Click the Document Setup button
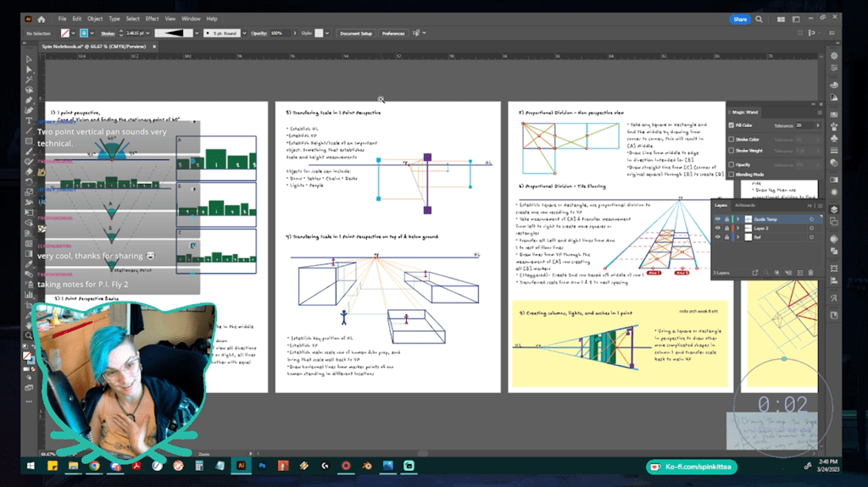The width and height of the screenshot is (868, 487). 356,33
